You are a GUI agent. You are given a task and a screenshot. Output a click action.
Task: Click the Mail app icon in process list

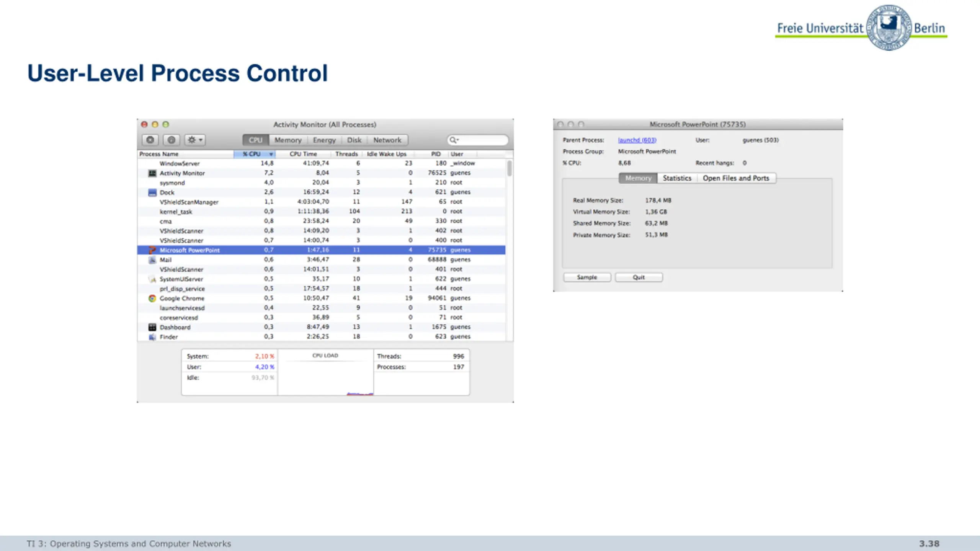pos(152,259)
